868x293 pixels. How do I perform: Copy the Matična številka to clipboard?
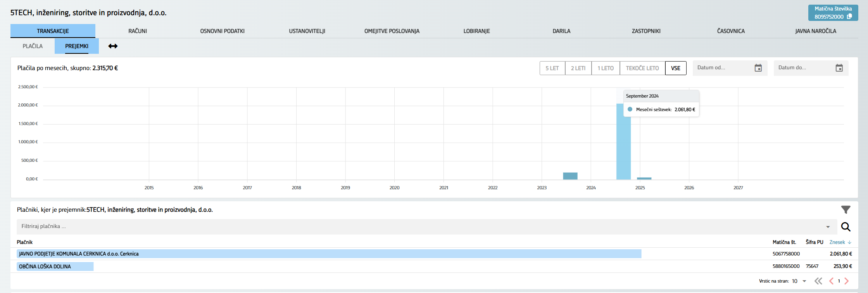(x=849, y=17)
